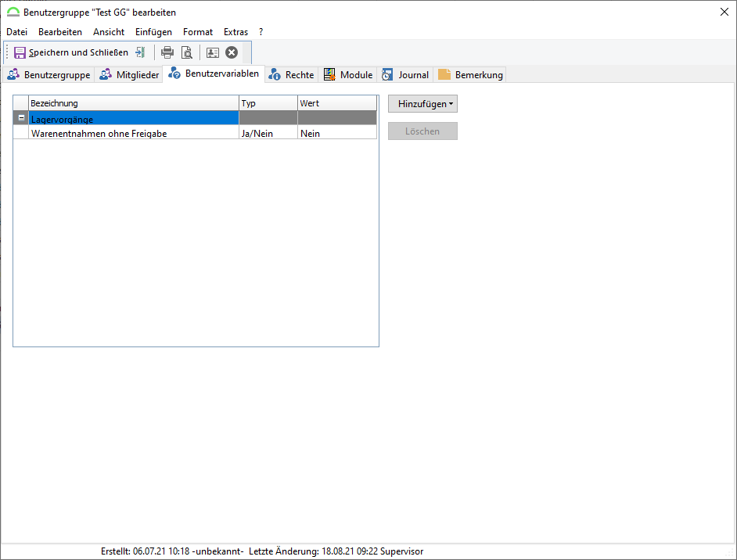Click the round X cancel icon in toolbar
737x560 pixels.
[232, 52]
